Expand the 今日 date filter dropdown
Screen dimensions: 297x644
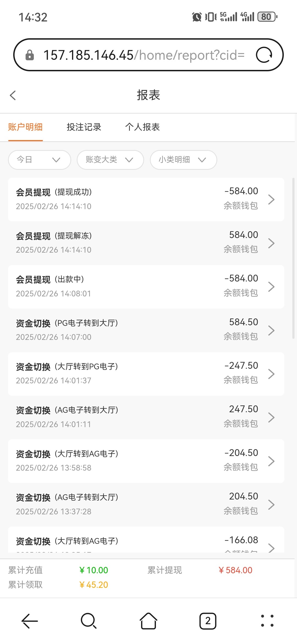[40, 160]
